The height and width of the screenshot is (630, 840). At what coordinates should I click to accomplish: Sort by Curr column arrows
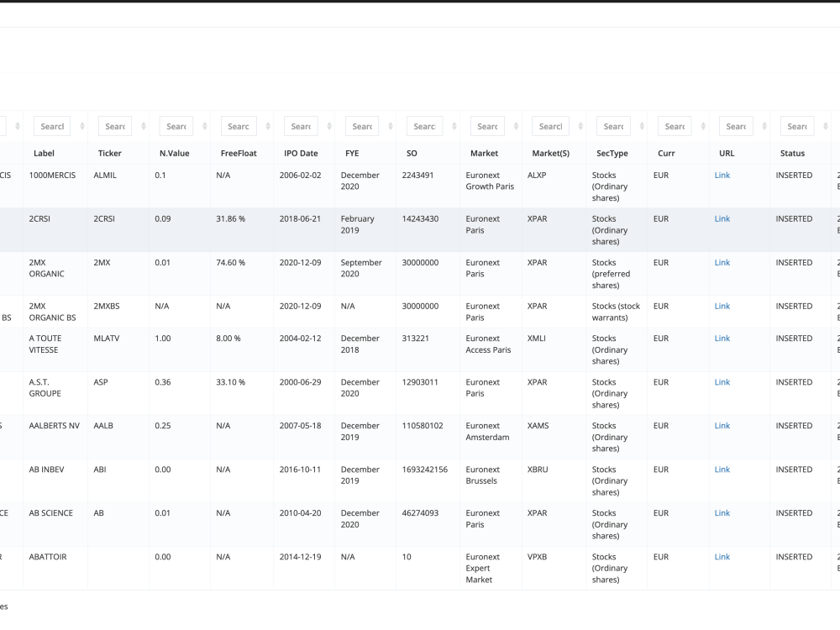[x=703, y=127]
